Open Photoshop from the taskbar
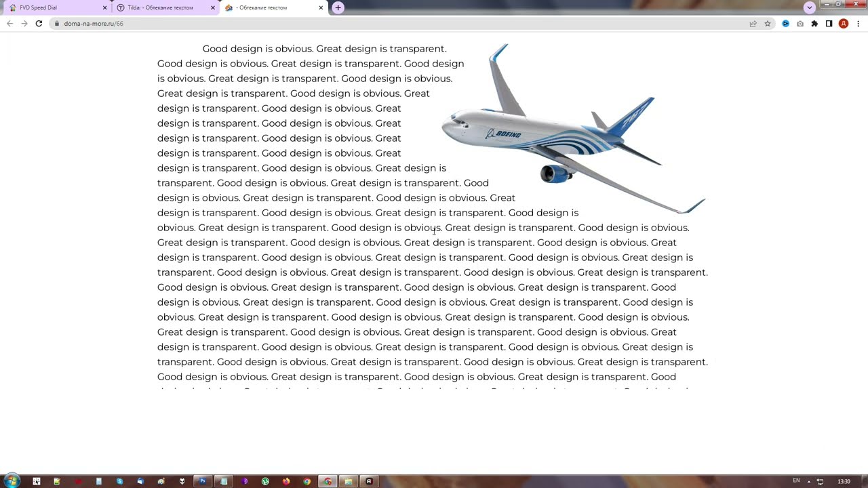The image size is (868, 488). click(x=202, y=481)
